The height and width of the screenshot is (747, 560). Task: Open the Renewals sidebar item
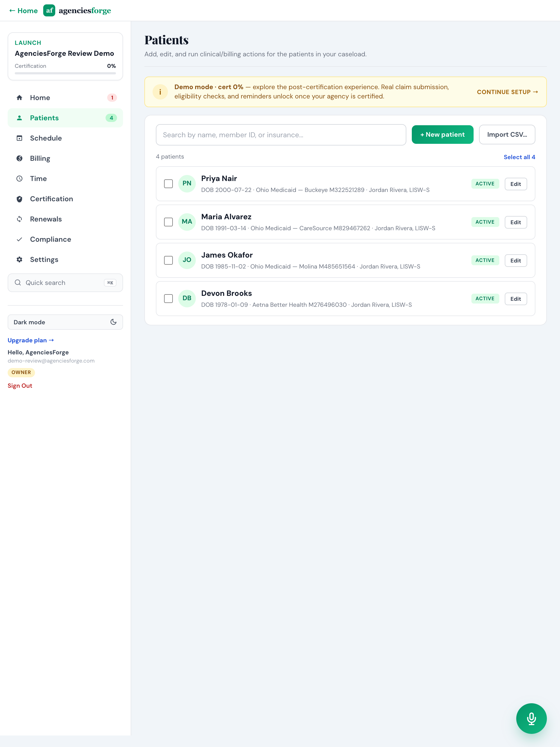(65, 219)
